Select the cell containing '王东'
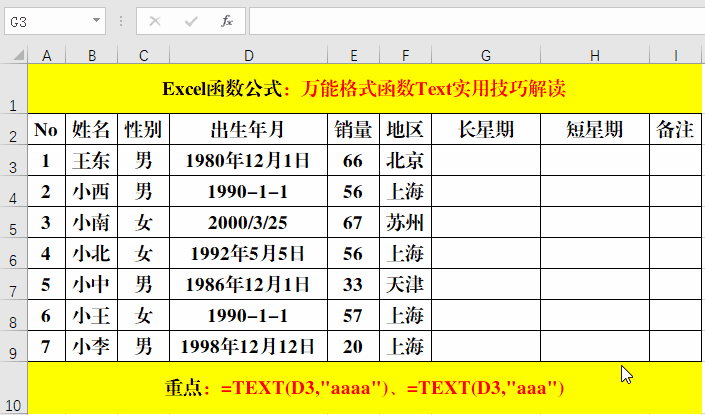Viewport: 705px width, 415px height. pyautogui.click(x=92, y=160)
